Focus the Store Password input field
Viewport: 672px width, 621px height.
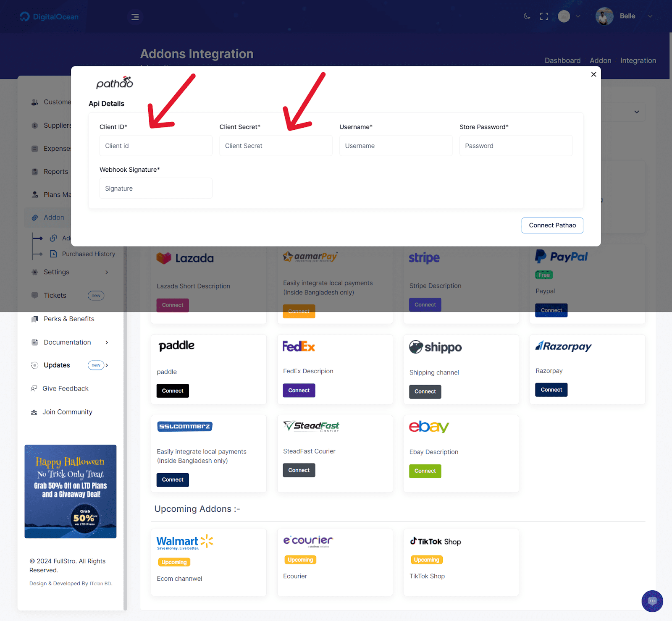point(516,146)
